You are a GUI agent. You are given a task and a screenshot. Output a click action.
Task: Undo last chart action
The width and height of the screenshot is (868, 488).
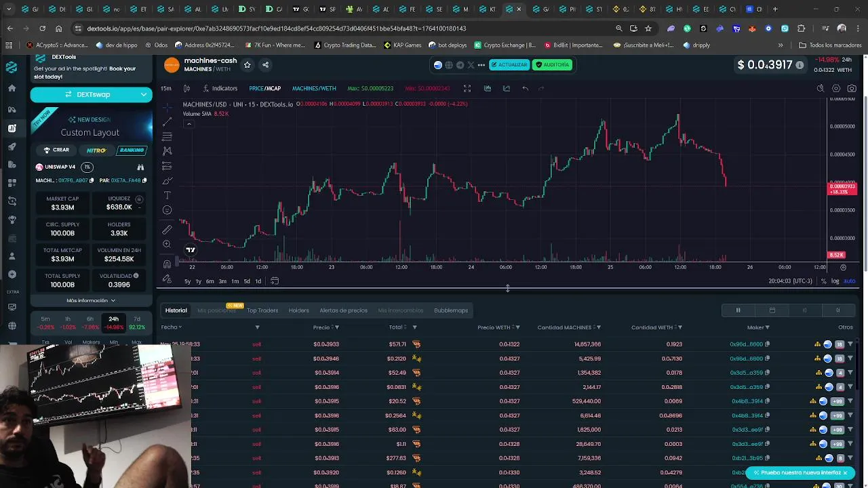click(x=525, y=88)
